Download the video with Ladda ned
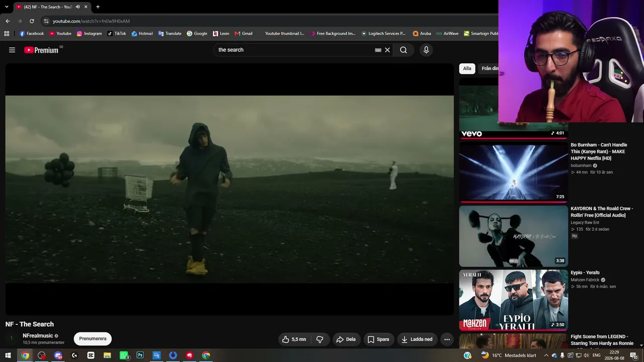644x362 pixels. click(417, 339)
